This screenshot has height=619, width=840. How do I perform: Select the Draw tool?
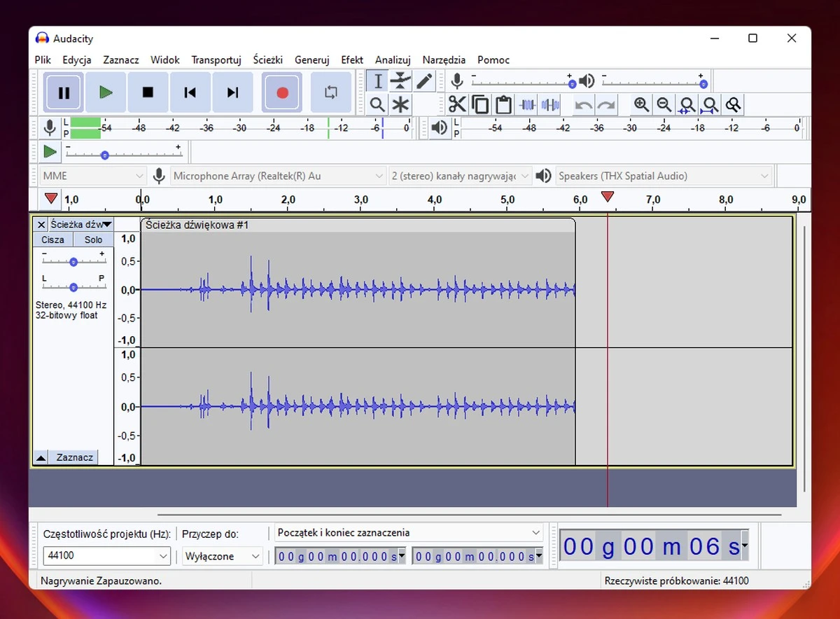point(423,81)
